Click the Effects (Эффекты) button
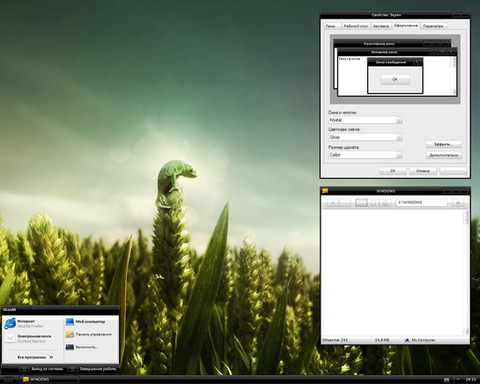The image size is (480, 384). (x=444, y=144)
